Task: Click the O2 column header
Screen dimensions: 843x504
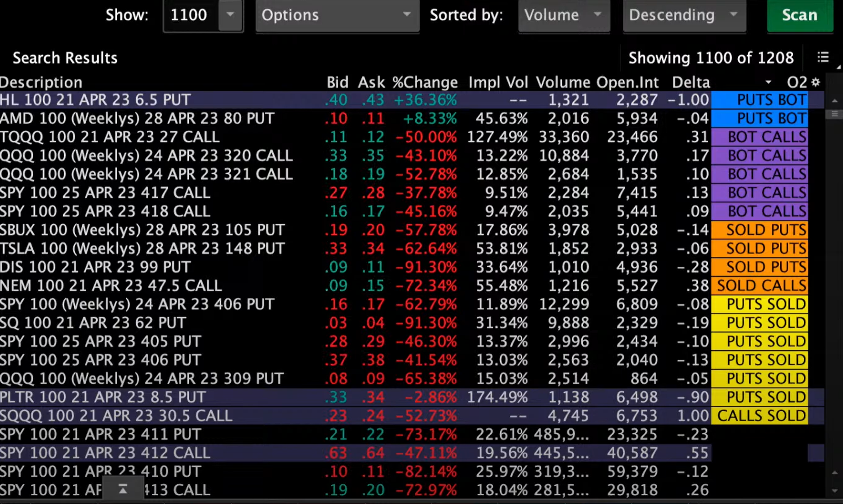Action: (x=797, y=82)
